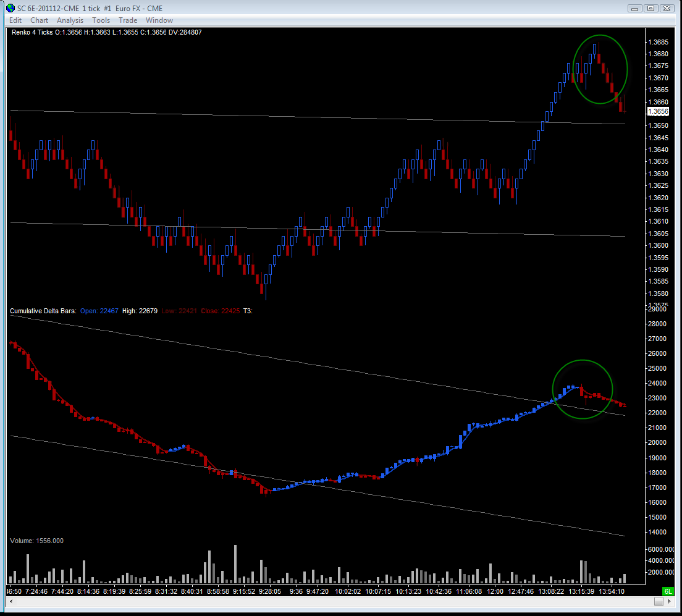The image size is (682, 616).
Task: Click the 1.3600 price scale label
Action: click(x=658, y=245)
